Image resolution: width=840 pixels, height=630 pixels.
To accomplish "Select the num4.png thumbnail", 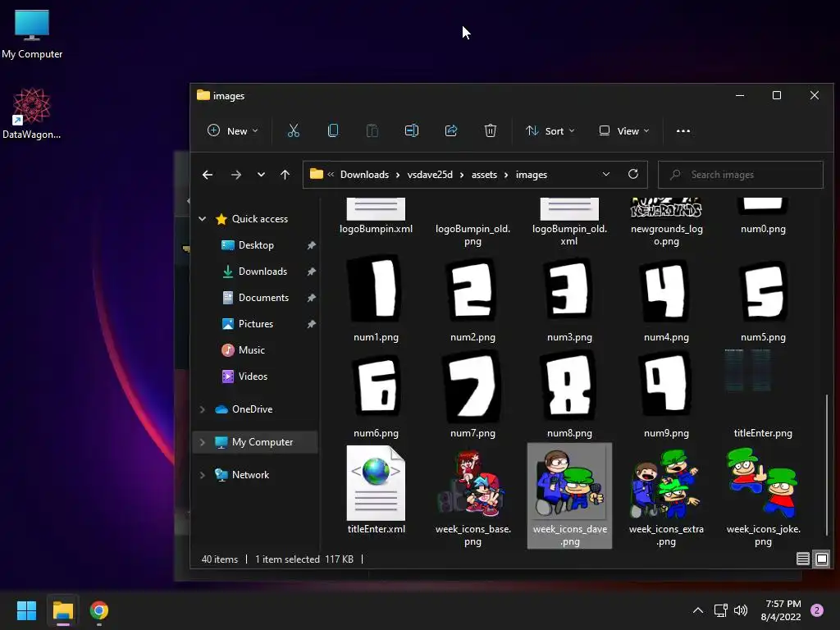I will [x=666, y=290].
